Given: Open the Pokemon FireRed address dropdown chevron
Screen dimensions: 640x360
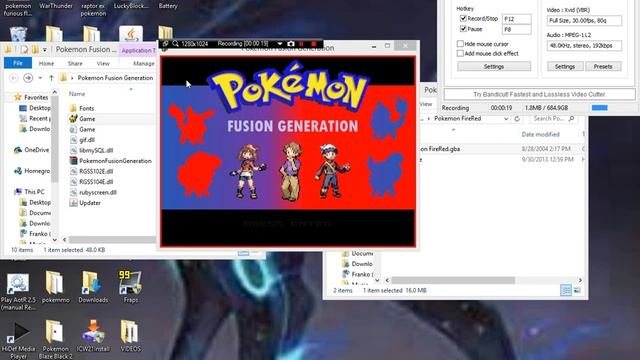Looking at the screenshot, I should coord(506,119).
